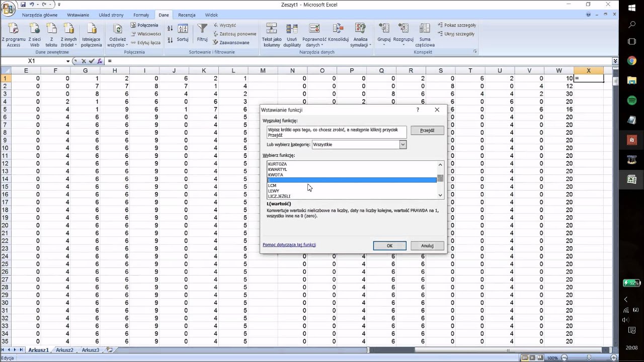Import data Z programu Access

tap(14, 35)
